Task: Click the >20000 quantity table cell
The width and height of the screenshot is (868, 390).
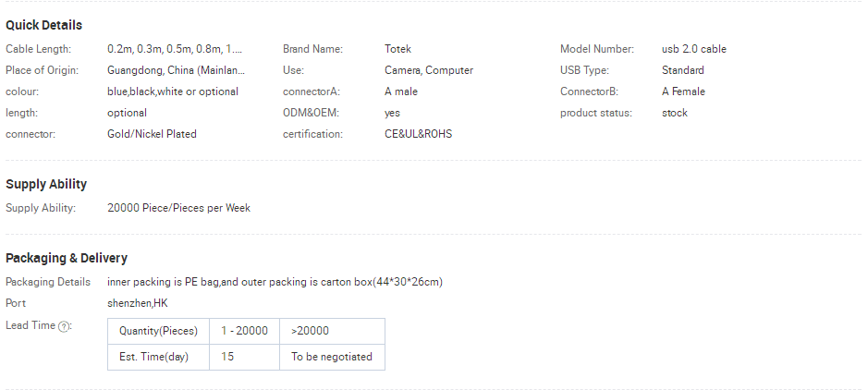Action: 332,331
